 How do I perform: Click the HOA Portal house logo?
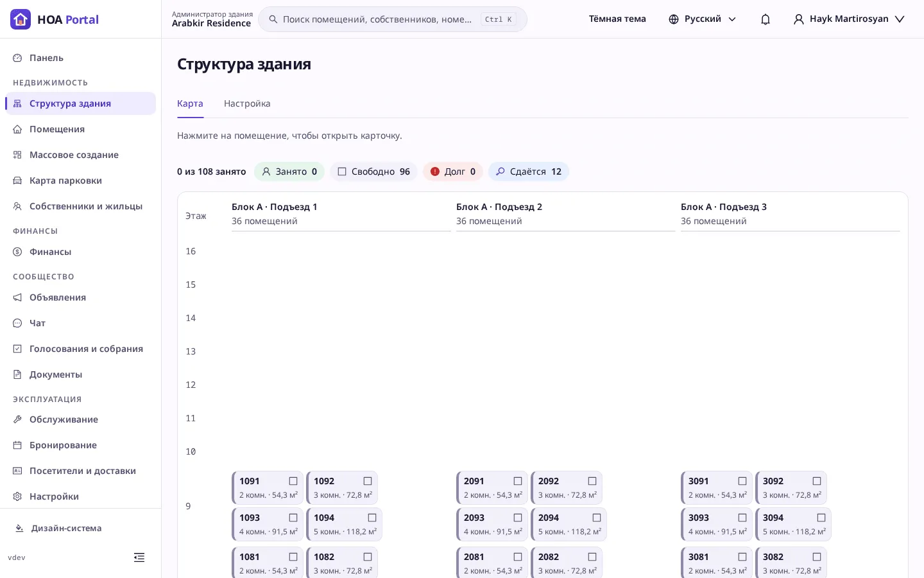[x=21, y=19]
